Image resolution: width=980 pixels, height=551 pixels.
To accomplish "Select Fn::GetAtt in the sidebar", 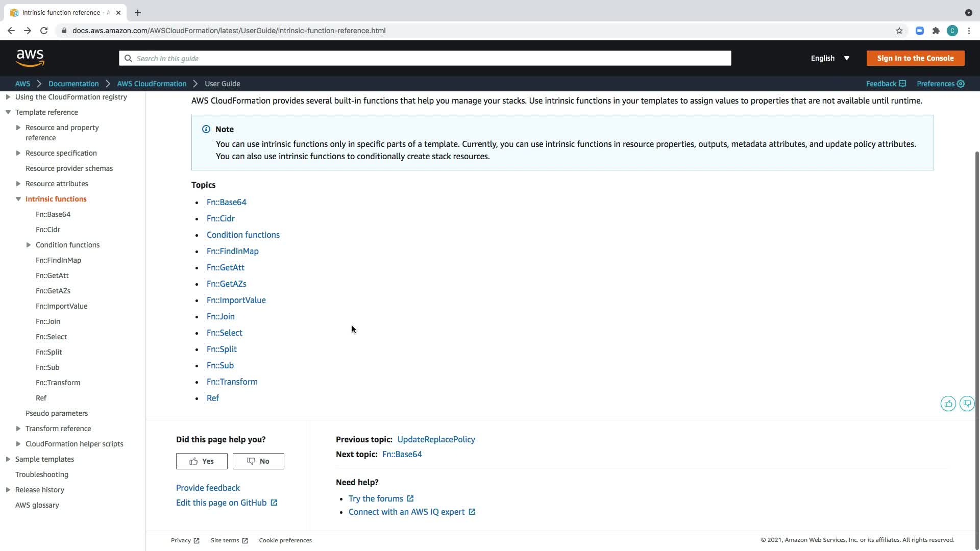I will click(52, 275).
